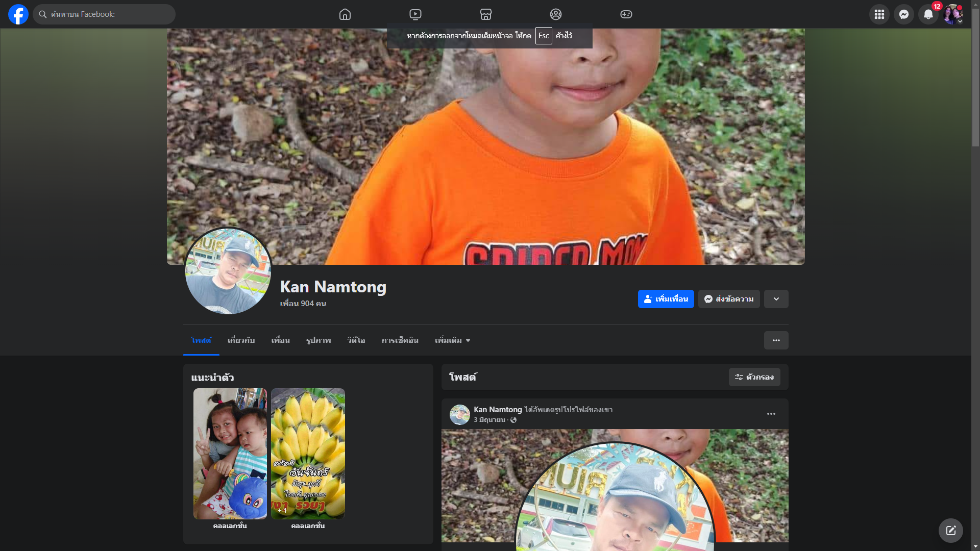Screen dimensions: 980x551
Task: Expand the เพิ่มเติม tab dropdown
Action: point(452,340)
